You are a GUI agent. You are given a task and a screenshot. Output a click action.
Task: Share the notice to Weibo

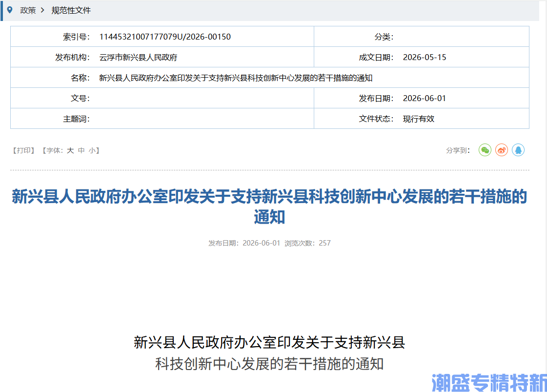point(501,150)
